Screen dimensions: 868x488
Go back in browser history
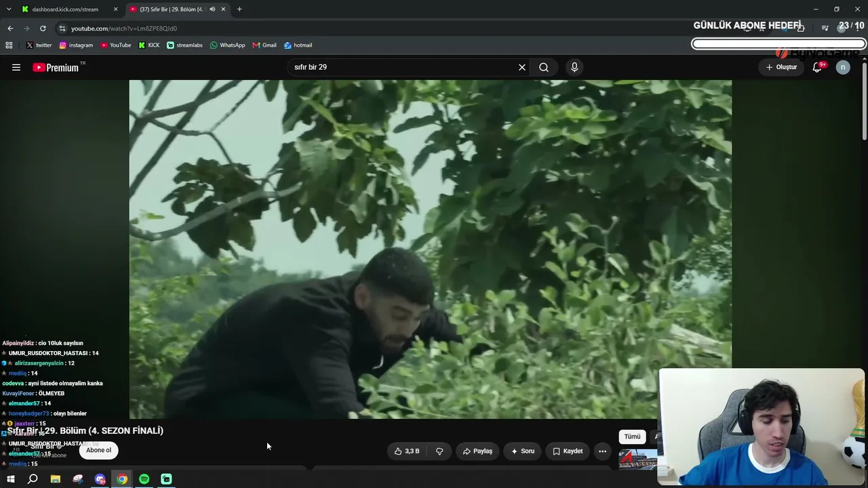click(x=10, y=28)
